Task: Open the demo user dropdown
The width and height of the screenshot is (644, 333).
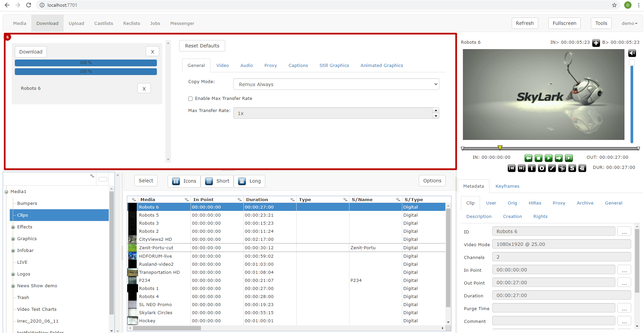Action: (x=630, y=24)
